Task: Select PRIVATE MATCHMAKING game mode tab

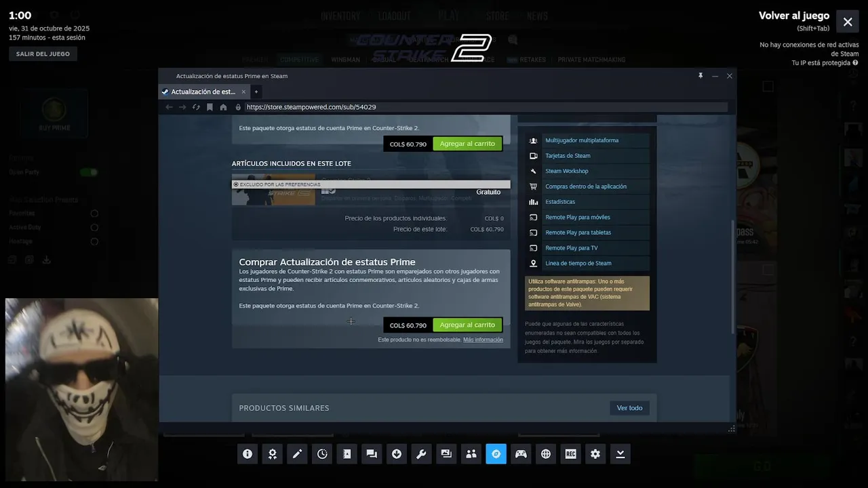Action: (x=591, y=60)
